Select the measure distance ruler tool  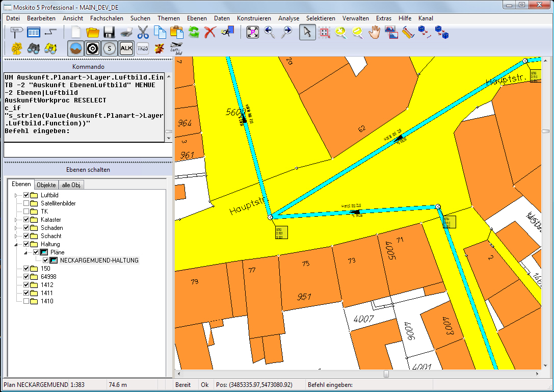point(408,33)
